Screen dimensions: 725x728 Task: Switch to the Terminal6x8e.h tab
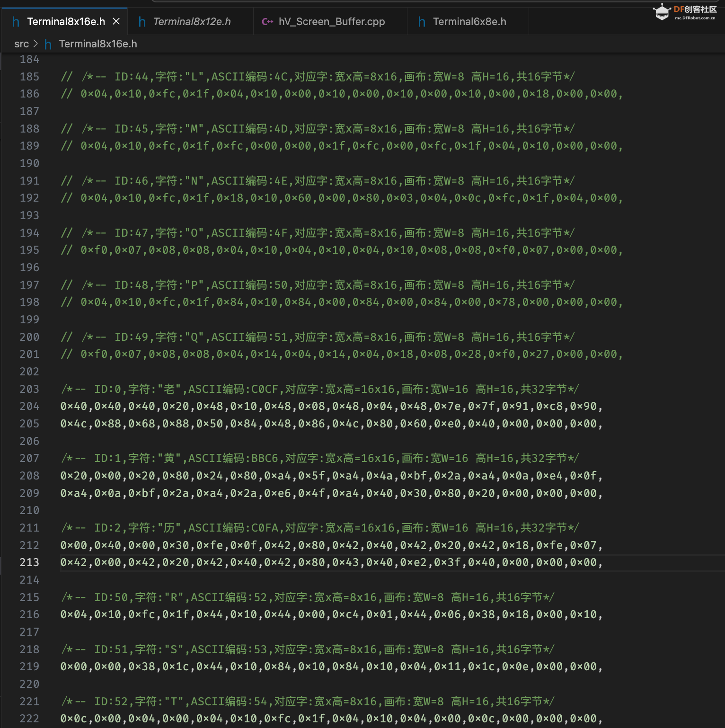click(x=469, y=21)
